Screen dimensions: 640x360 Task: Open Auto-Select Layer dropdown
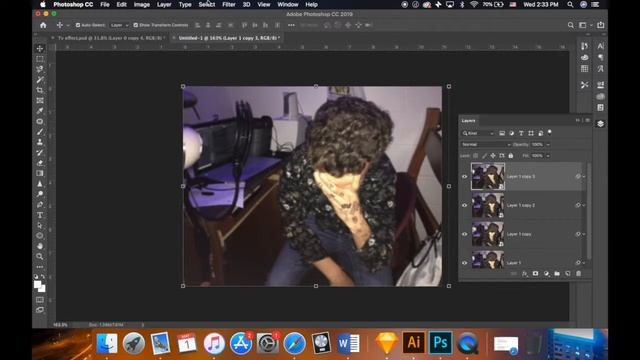pyautogui.click(x=119, y=25)
